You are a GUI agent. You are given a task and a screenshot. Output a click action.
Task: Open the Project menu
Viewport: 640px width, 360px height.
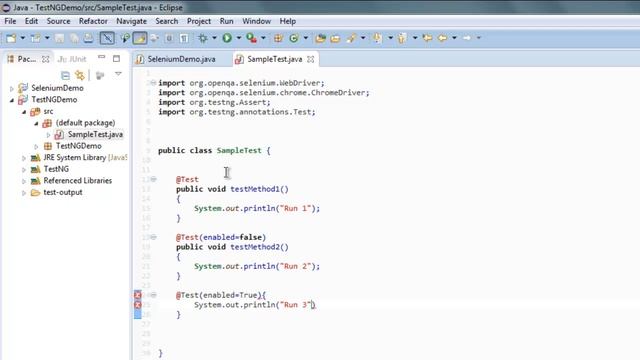[x=199, y=21]
